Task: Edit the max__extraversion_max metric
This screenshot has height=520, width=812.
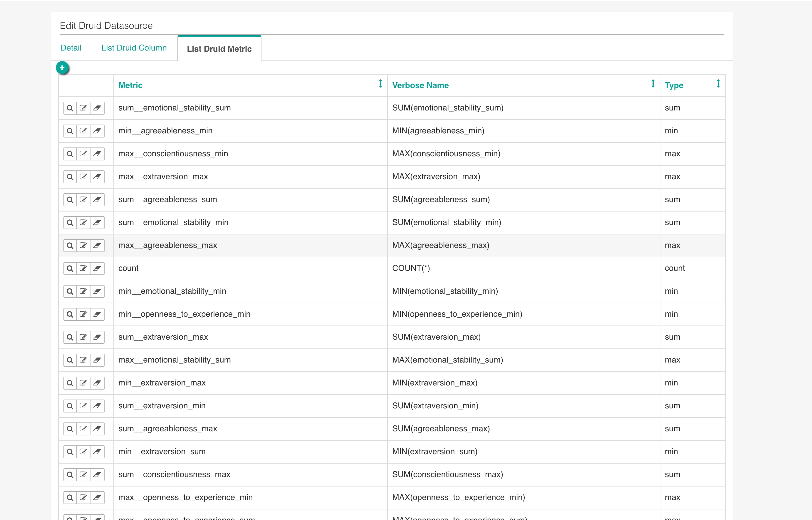Action: point(83,177)
